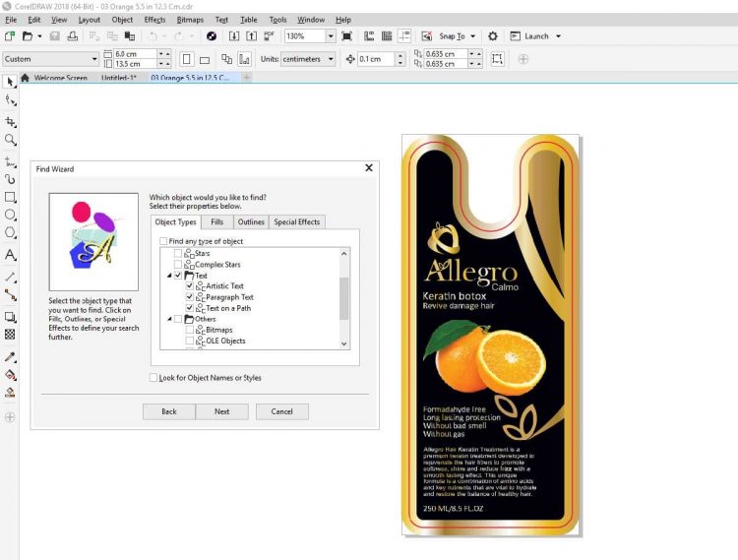Select the Color Eyedropper tool
738x560 pixels.
coord(10,356)
